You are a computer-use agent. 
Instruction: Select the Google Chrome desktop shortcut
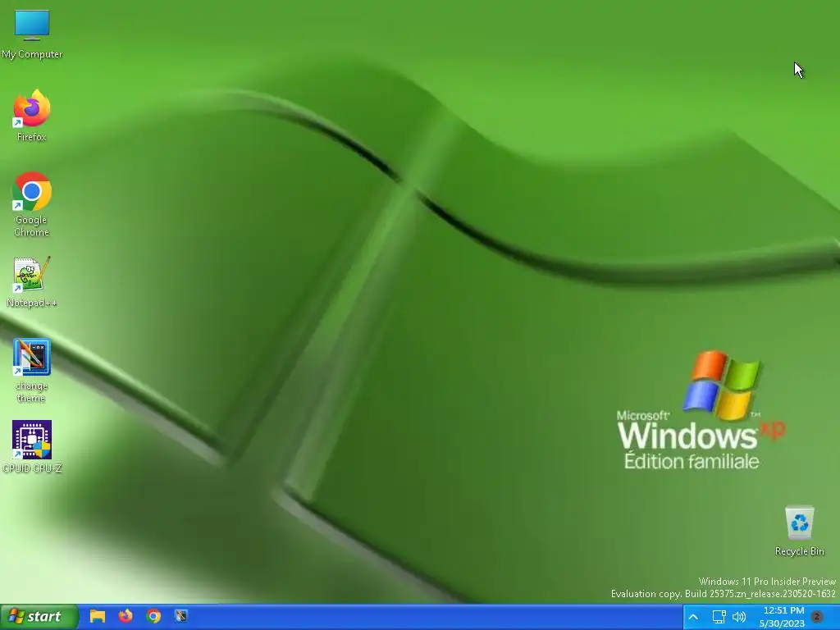32,204
